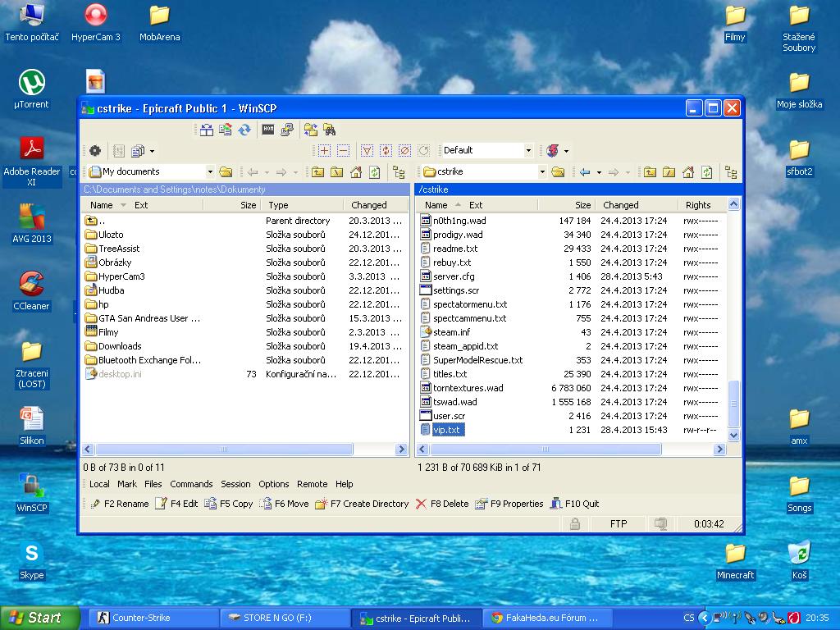This screenshot has width=840, height=630.
Task: Open the Local menu
Action: click(99, 484)
